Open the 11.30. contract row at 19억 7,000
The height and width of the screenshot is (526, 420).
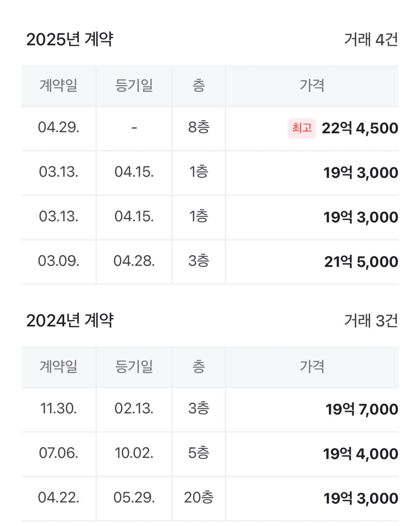[x=210, y=409]
